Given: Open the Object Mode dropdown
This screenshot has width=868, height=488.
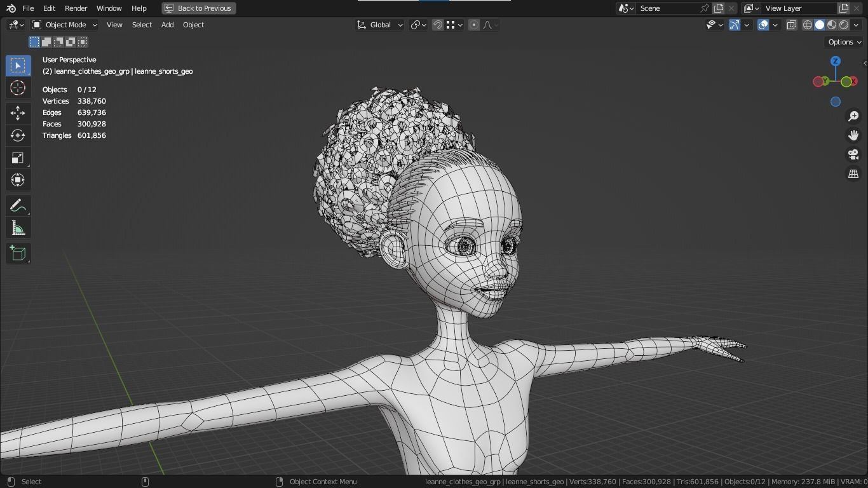Looking at the screenshot, I should click(x=64, y=25).
